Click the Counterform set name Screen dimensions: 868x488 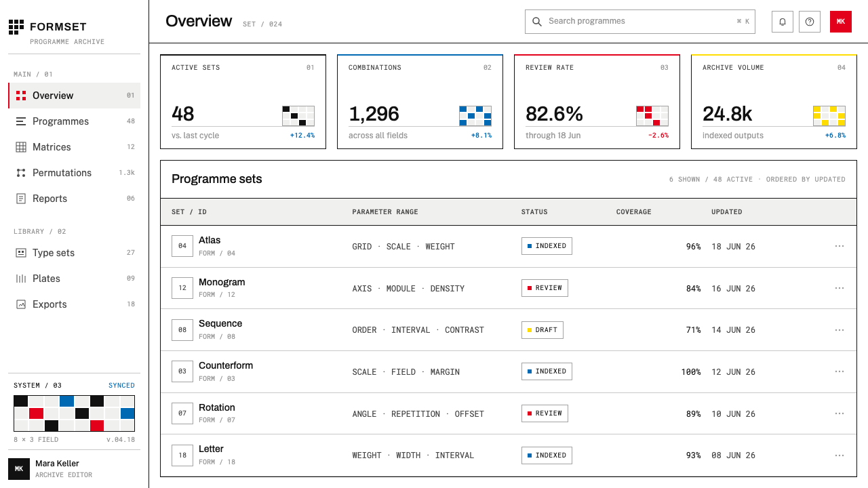tap(226, 365)
